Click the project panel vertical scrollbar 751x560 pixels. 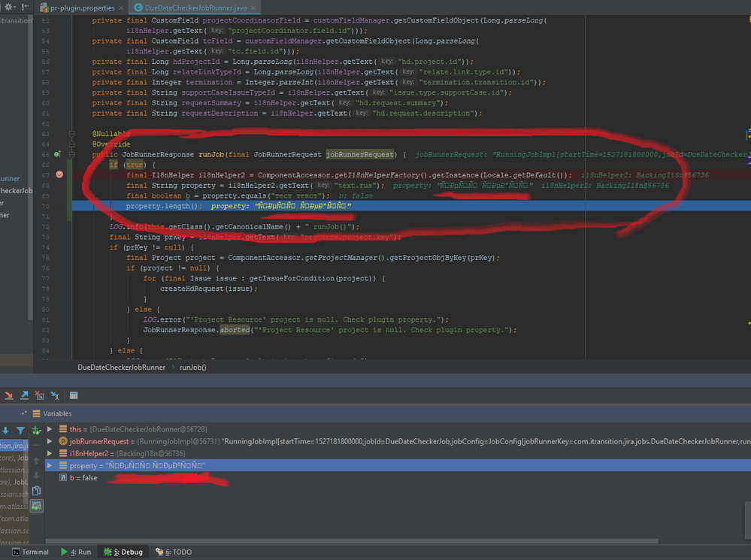[x=31, y=168]
